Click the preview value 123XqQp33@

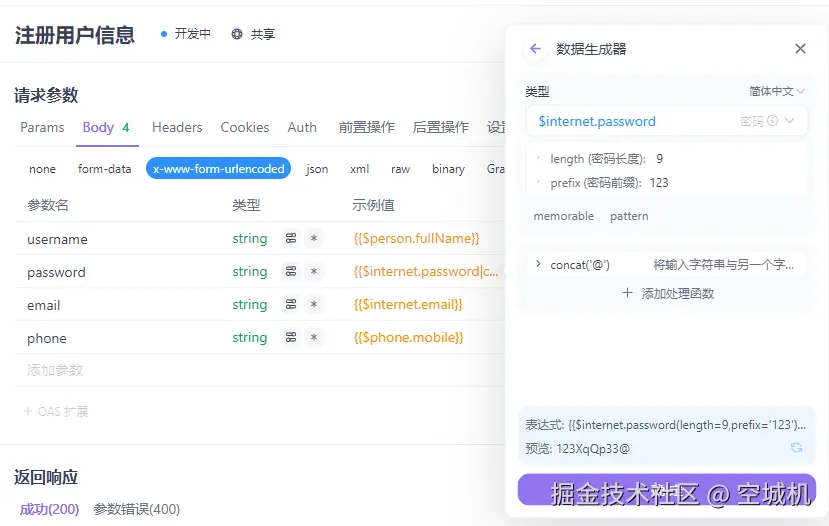tap(593, 449)
